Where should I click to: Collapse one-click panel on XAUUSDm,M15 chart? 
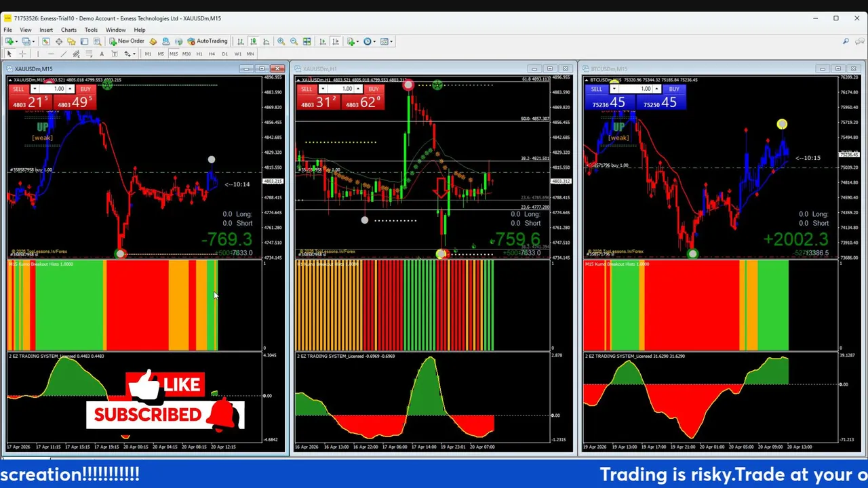[x=10, y=80]
